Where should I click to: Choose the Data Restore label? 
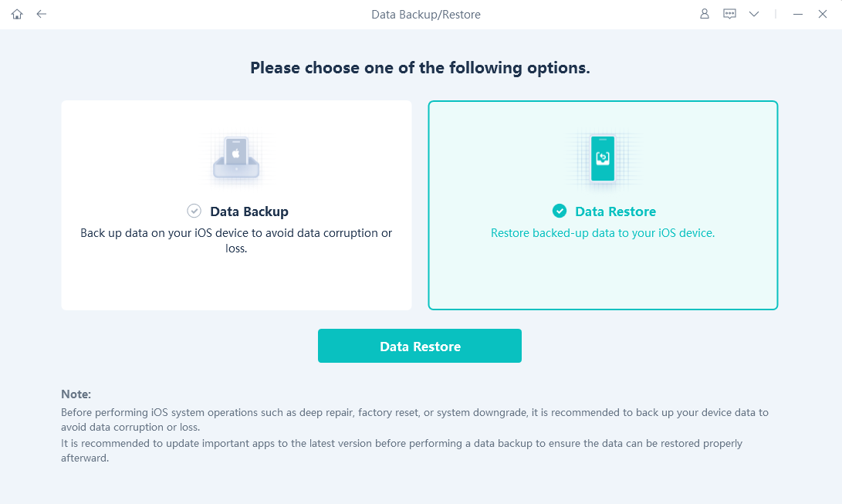point(615,211)
